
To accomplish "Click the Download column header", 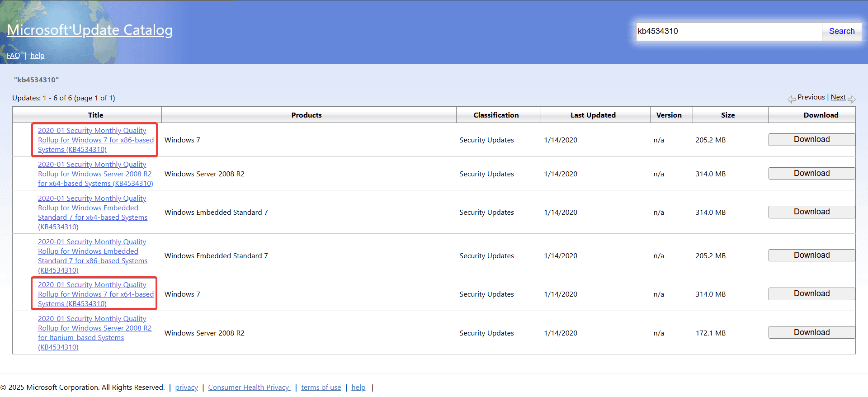I will click(821, 115).
